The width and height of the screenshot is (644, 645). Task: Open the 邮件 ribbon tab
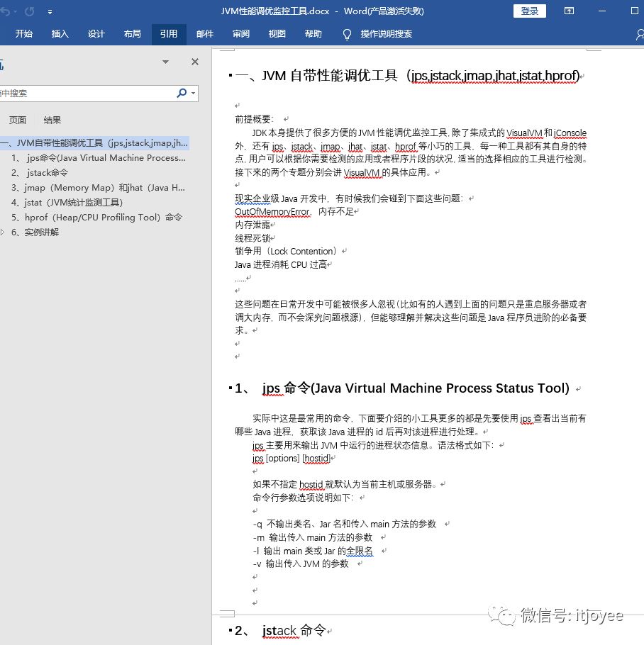tap(205, 34)
